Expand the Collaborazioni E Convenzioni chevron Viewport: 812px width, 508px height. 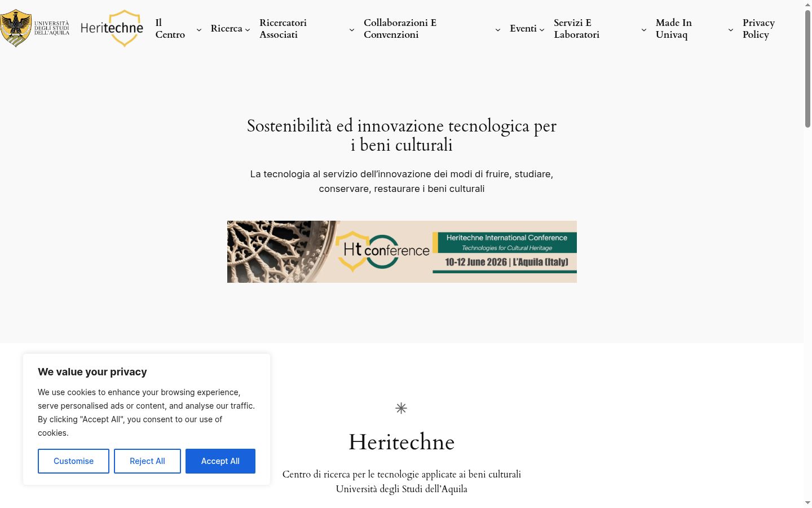[498, 29]
